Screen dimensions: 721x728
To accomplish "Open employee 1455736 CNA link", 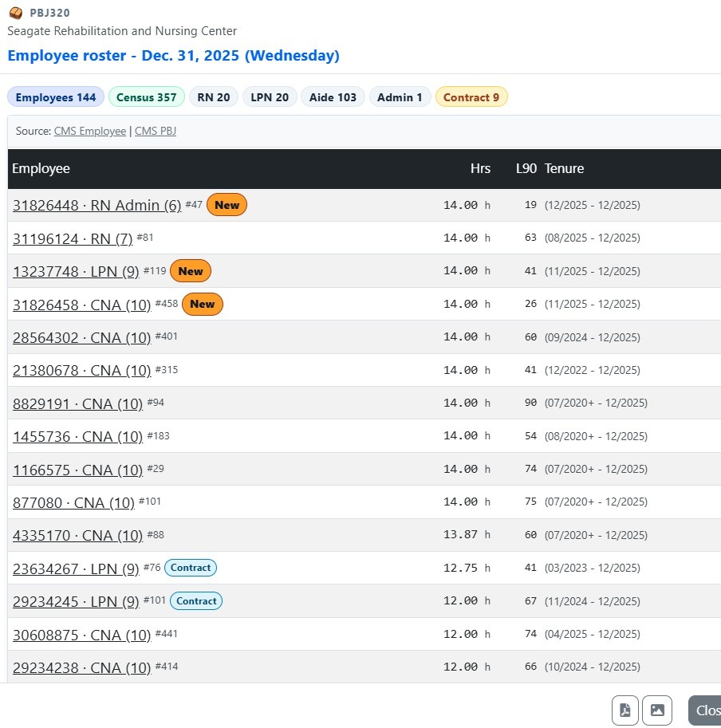I will pos(77,437).
